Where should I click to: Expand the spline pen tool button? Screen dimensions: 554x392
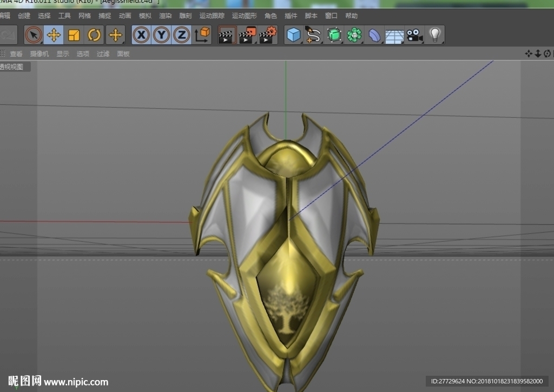point(314,35)
